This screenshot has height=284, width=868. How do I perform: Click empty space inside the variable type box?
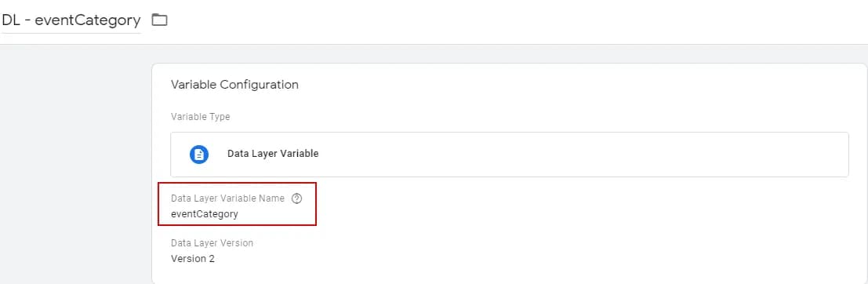581,155
